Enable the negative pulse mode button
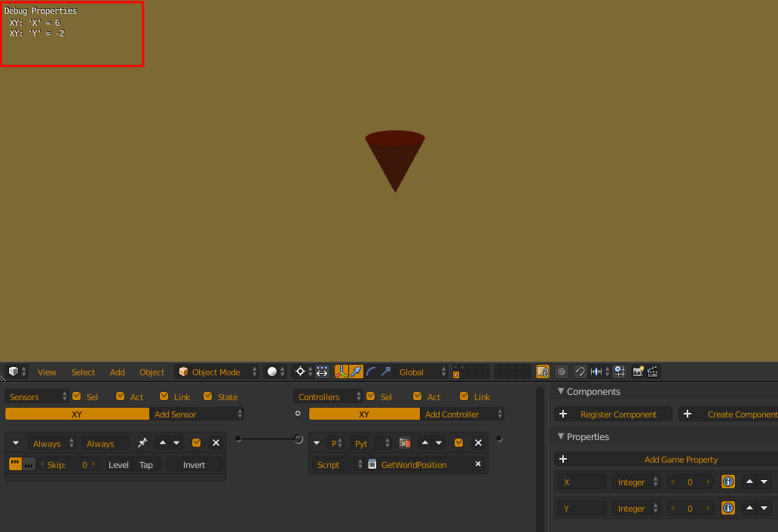The image size is (778, 532). click(x=29, y=465)
